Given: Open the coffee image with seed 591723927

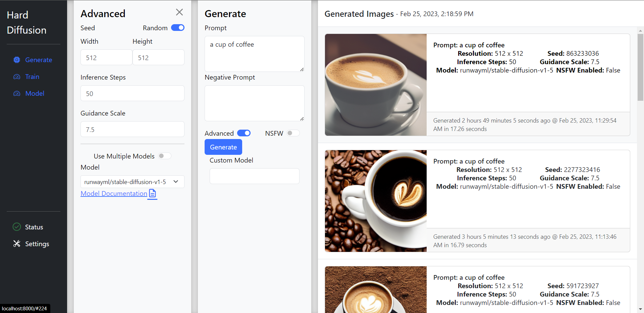Looking at the screenshot, I should click(376, 289).
